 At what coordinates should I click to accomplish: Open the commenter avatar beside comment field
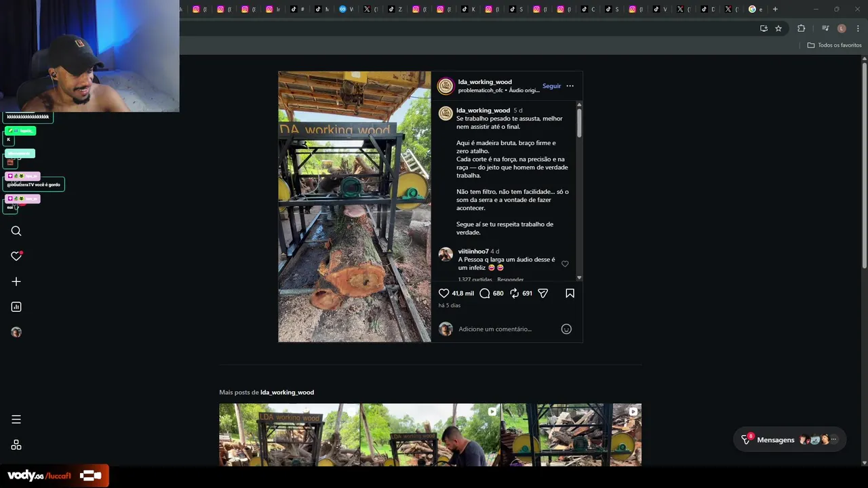pyautogui.click(x=446, y=329)
